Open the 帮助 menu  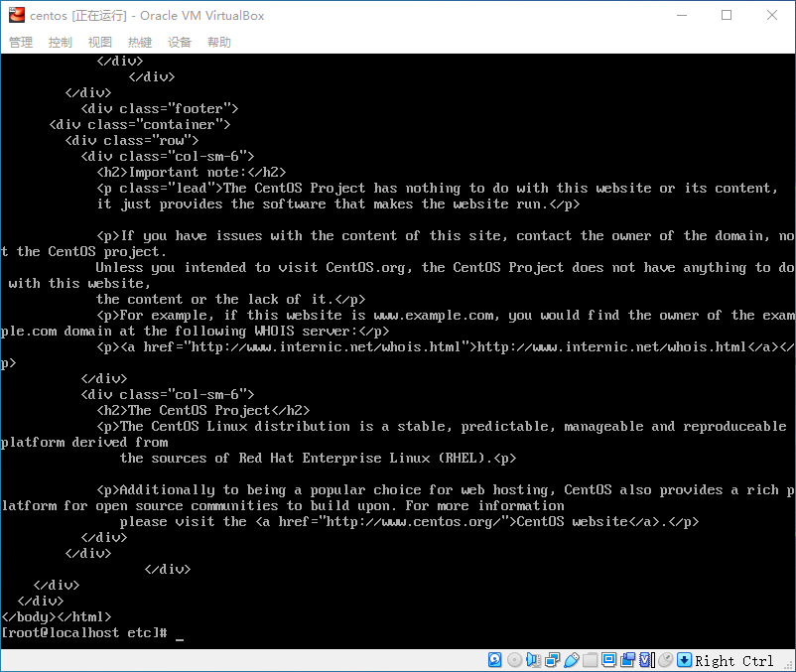(219, 43)
